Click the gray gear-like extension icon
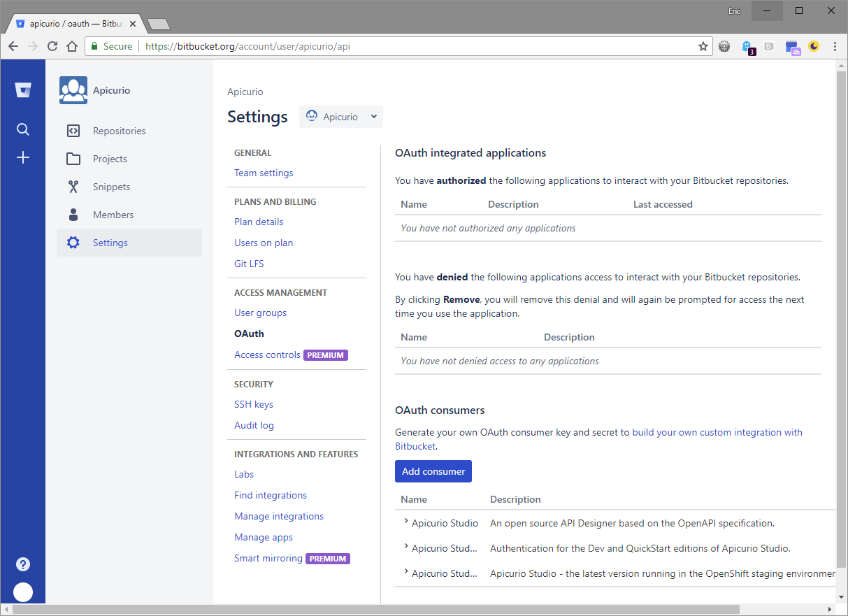This screenshot has height=616, width=848. (x=724, y=46)
